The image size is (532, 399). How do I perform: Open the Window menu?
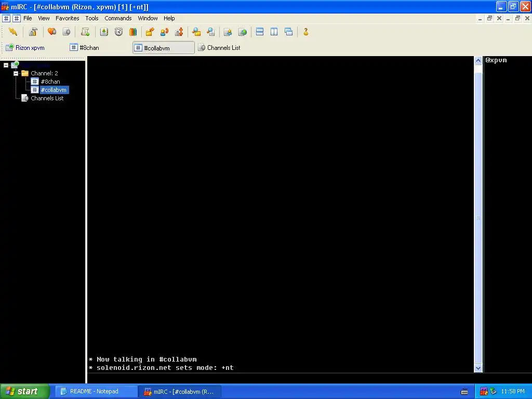(x=148, y=18)
